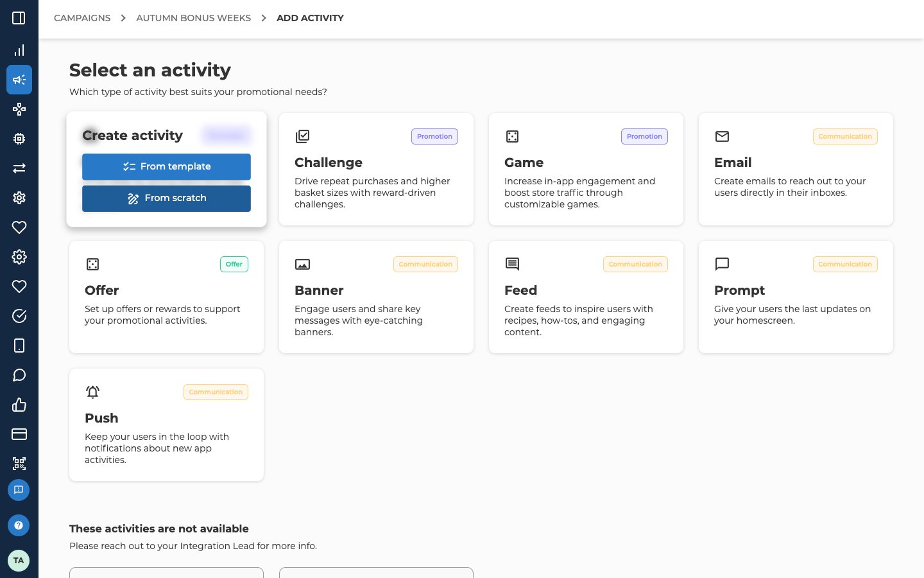The width and height of the screenshot is (924, 578).
Task: Click the dice icon on Game card
Action: coord(512,136)
